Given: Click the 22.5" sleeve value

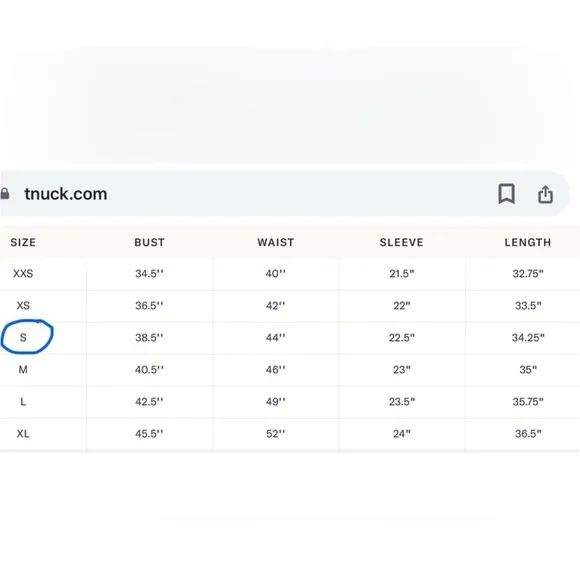Looking at the screenshot, I should [402, 337].
